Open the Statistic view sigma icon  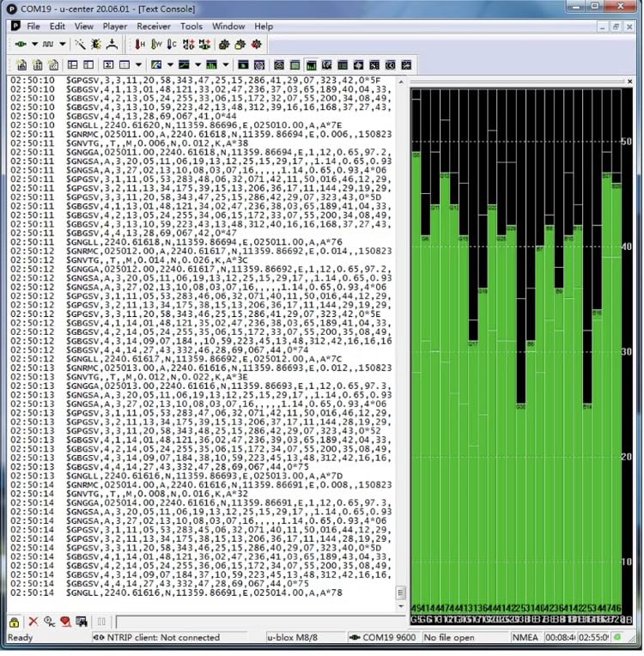108,65
